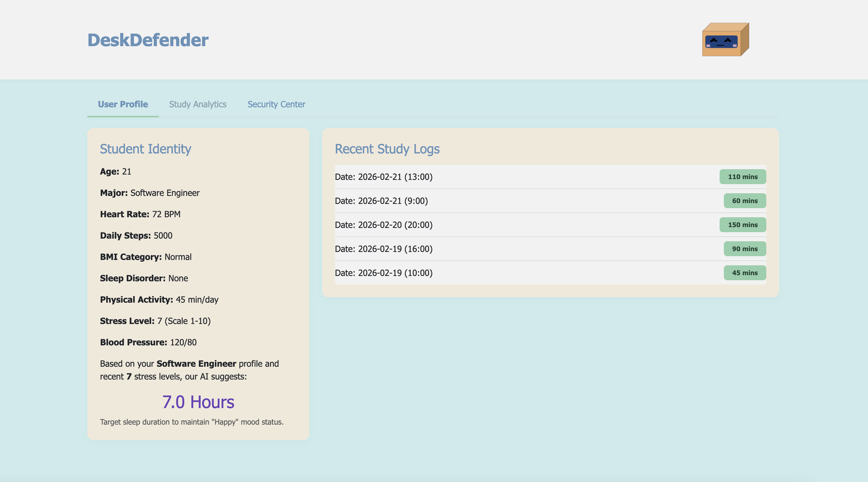Viewport: 868px width, 482px height.
Task: Click the Student Identity heading
Action: (x=145, y=149)
